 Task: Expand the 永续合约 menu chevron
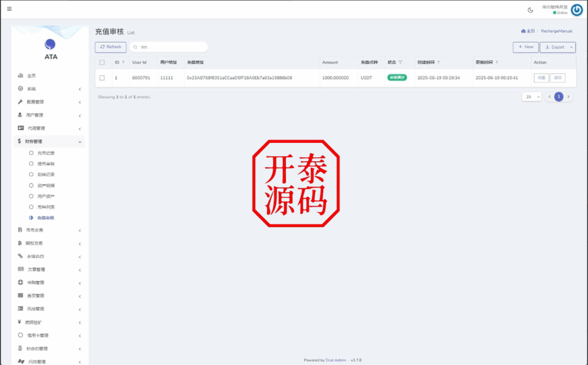pyautogui.click(x=80, y=257)
